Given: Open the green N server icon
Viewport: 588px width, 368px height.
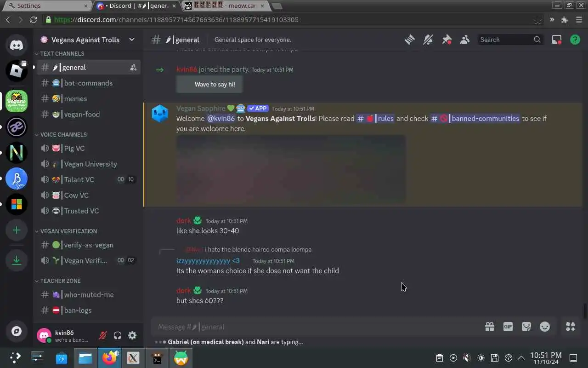Looking at the screenshot, I should (x=17, y=153).
